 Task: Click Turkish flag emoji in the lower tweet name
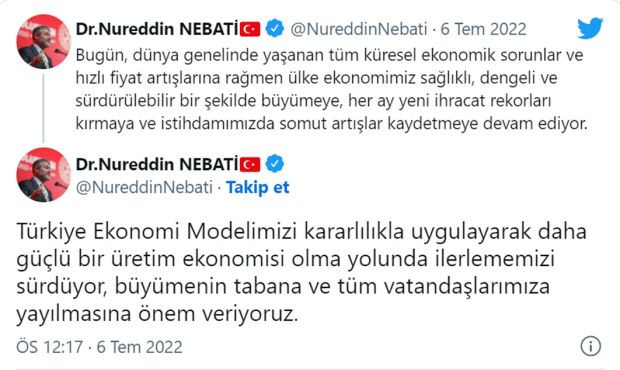[250, 164]
